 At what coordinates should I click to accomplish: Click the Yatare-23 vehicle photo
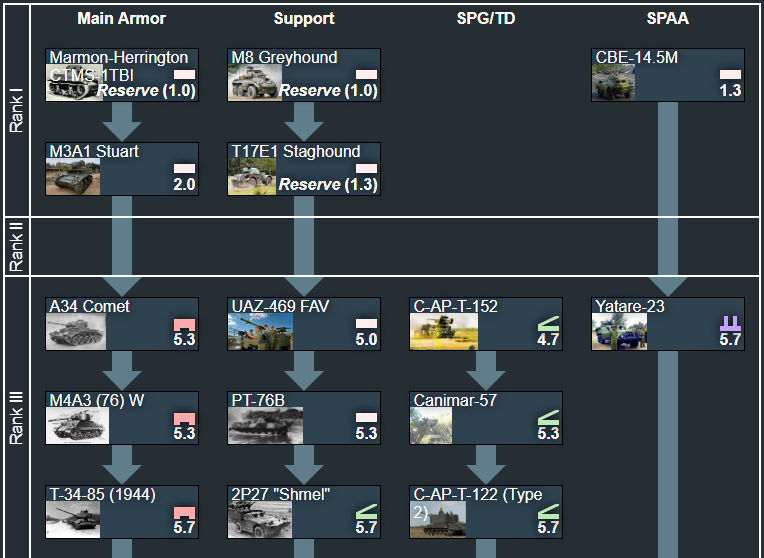tap(619, 331)
